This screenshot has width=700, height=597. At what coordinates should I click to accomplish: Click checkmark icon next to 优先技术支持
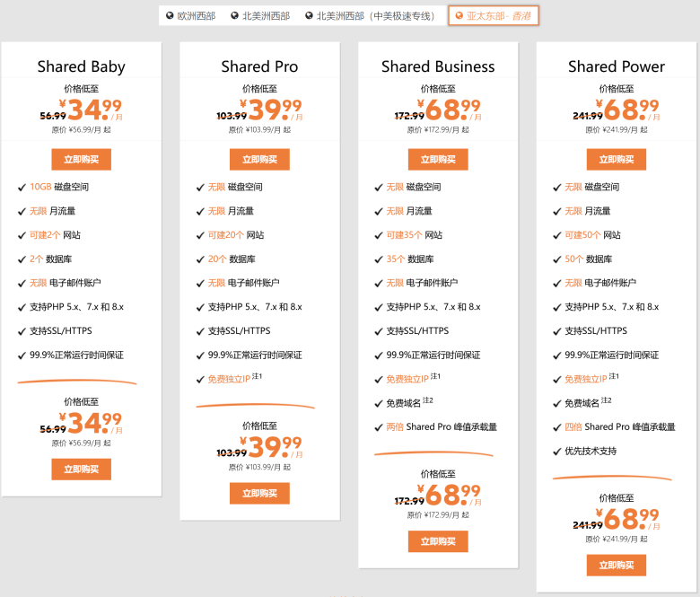coord(556,452)
